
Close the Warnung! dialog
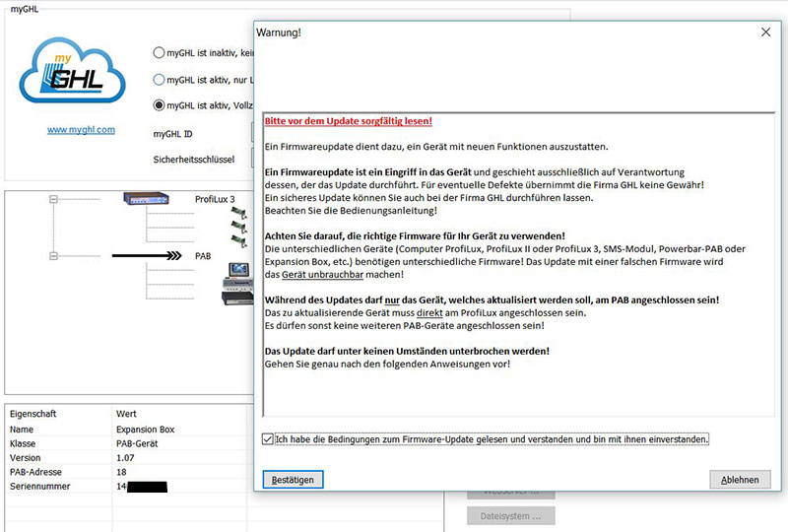coord(765,33)
